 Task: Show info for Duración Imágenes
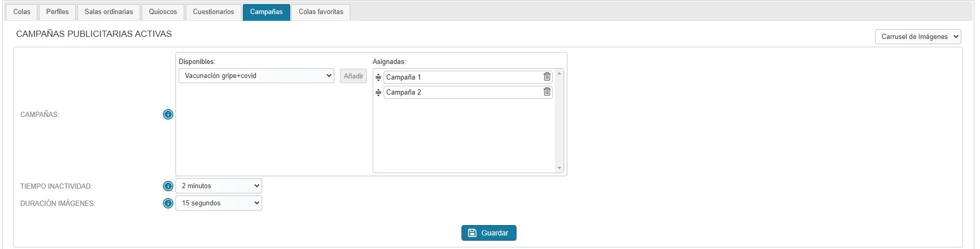(x=168, y=203)
